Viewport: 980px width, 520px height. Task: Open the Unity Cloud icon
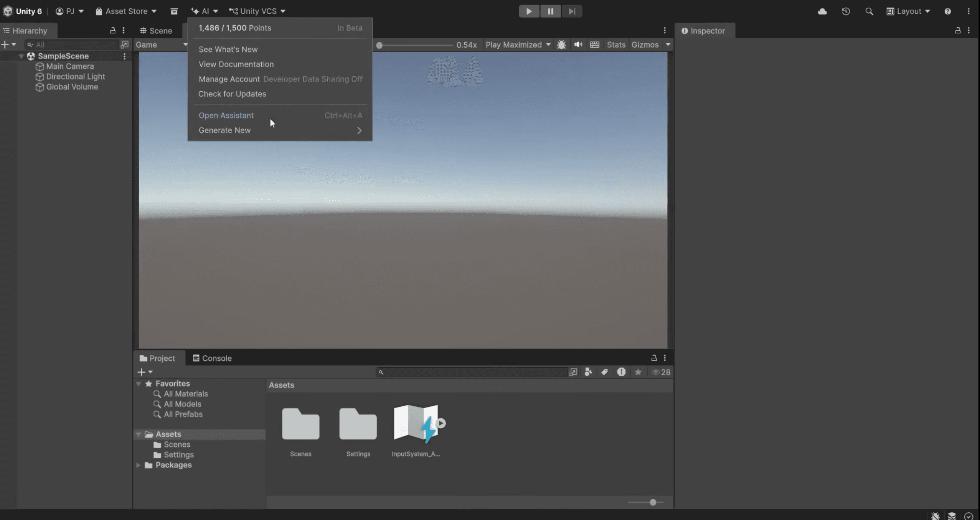[822, 12]
